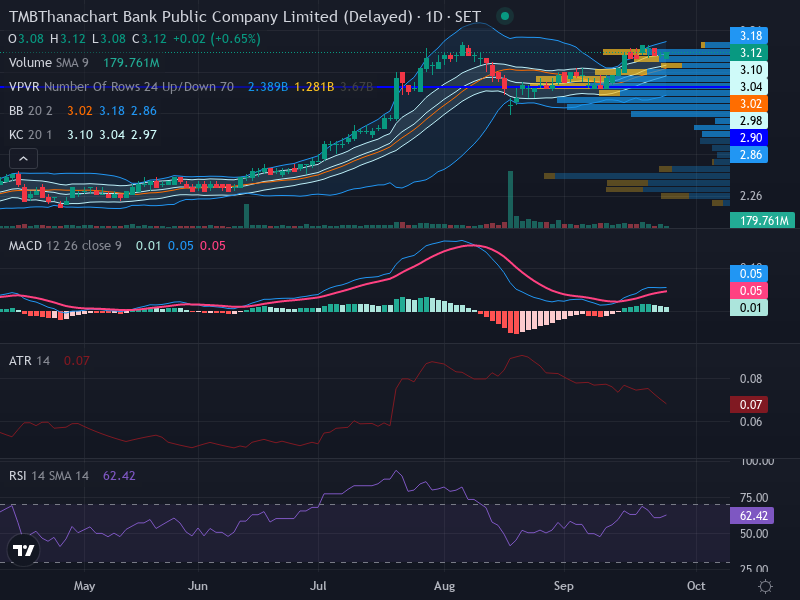
Task: Click the 2.26 label on the price axis
Action: (751, 195)
